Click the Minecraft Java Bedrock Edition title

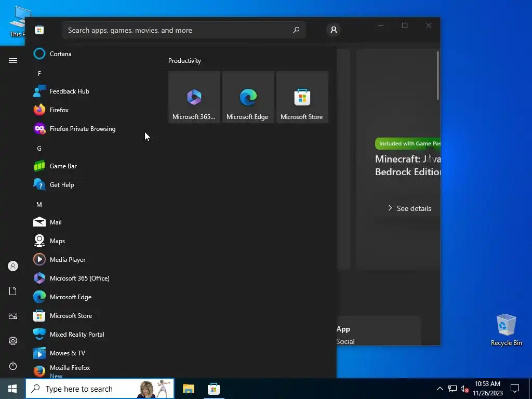408,165
